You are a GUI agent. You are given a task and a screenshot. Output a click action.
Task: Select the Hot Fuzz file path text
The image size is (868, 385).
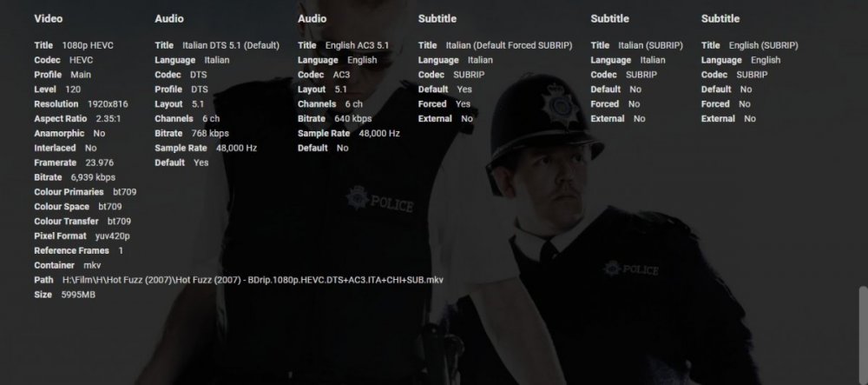(x=253, y=280)
